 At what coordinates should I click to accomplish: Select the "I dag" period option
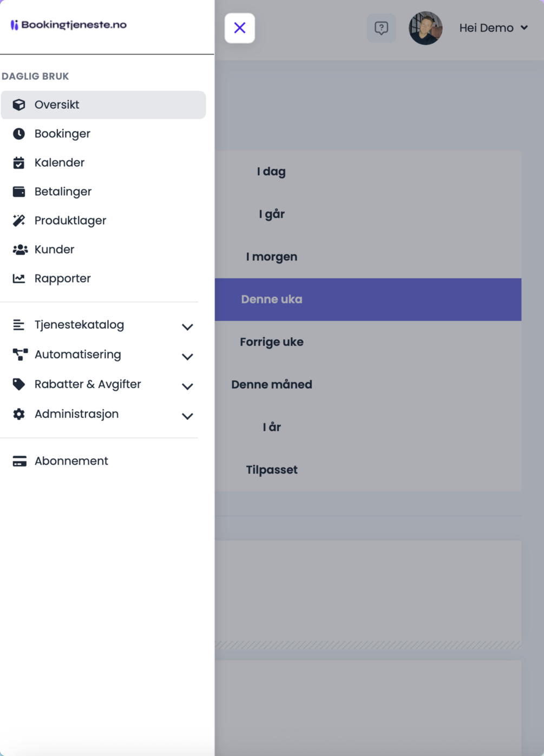(271, 172)
